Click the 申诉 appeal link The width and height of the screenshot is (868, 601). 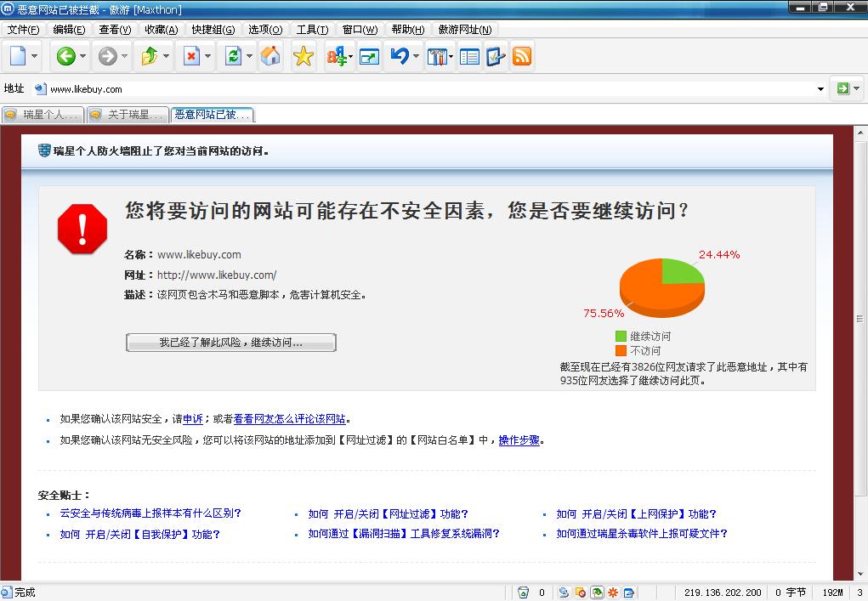(193, 419)
